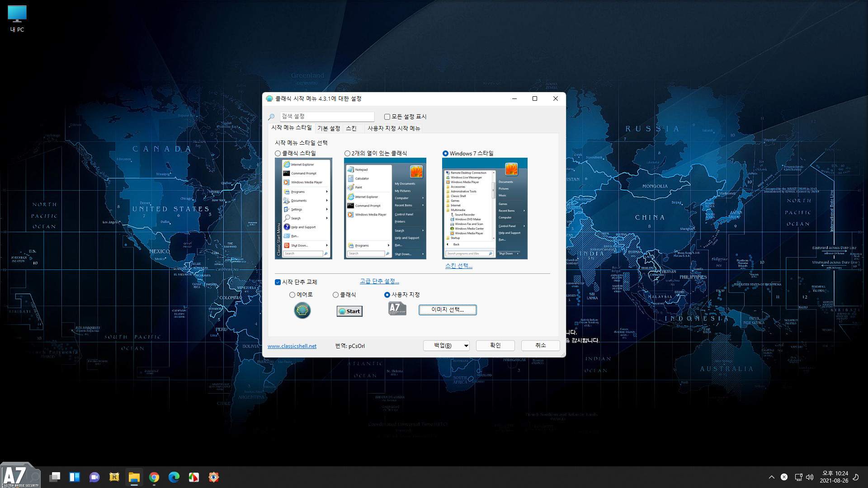
Task: Click the moon focus-assist tray icon
Action: 856,477
